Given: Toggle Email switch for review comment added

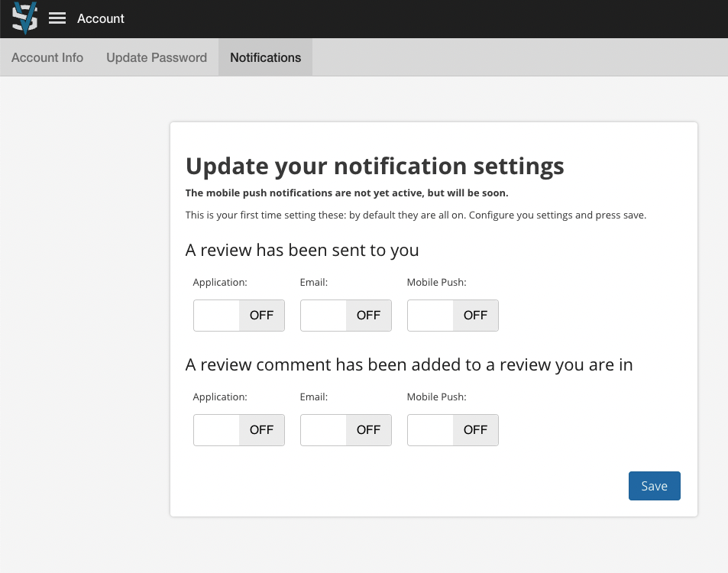Looking at the screenshot, I should 346,430.
